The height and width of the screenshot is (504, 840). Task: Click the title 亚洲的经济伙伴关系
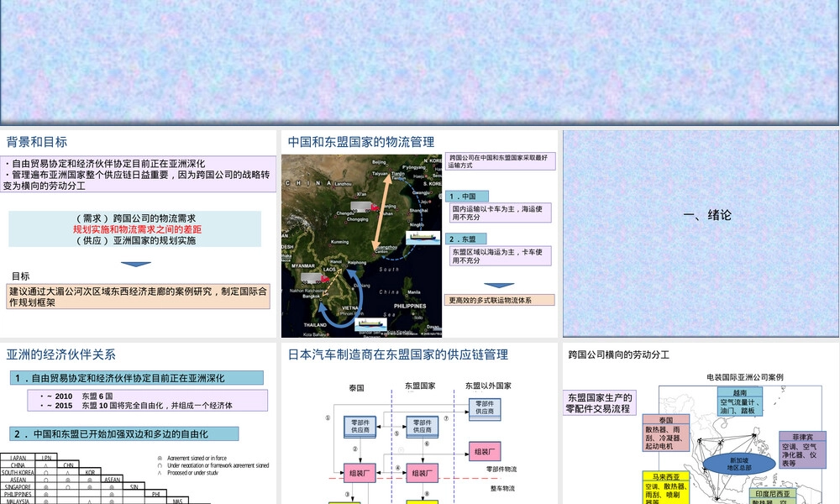click(61, 354)
